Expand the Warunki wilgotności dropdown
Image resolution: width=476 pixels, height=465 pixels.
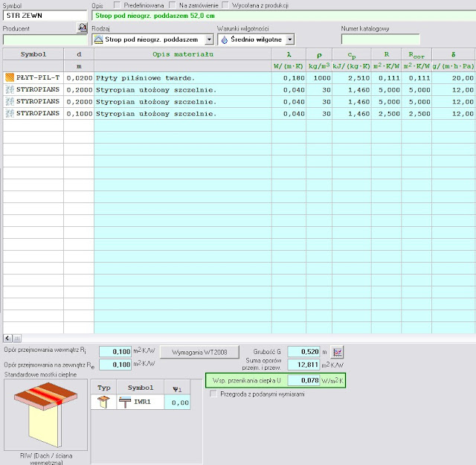[290, 39]
